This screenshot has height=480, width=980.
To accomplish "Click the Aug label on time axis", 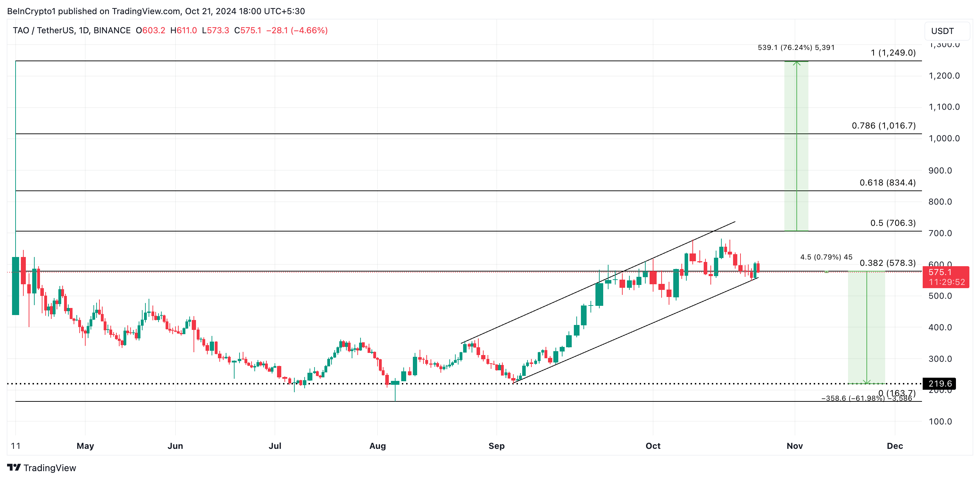I will coord(377,446).
